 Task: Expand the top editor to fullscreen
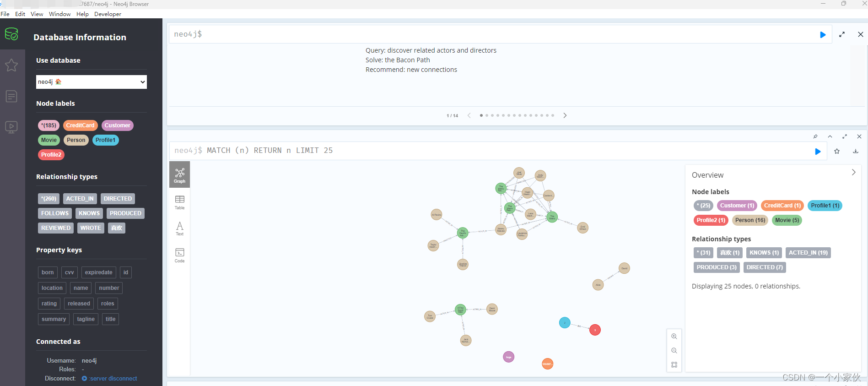[842, 34]
